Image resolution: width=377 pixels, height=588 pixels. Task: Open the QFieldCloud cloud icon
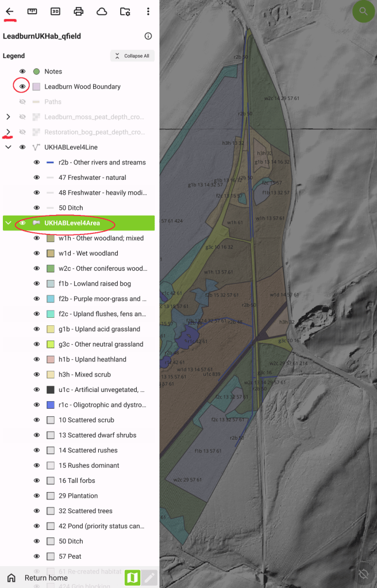102,11
